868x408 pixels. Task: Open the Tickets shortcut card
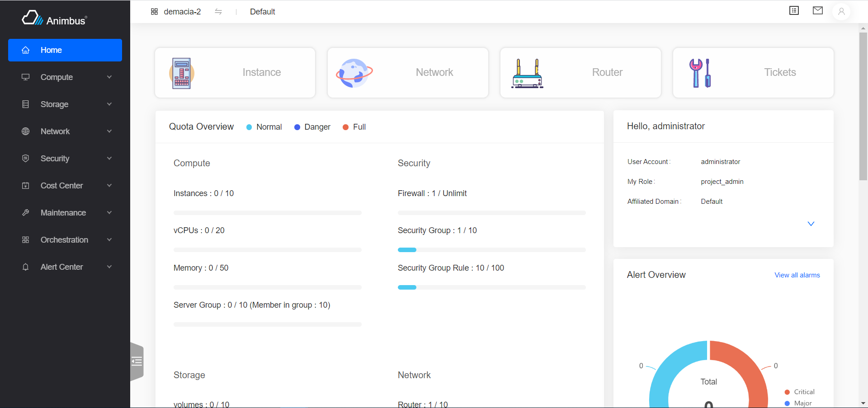753,73
